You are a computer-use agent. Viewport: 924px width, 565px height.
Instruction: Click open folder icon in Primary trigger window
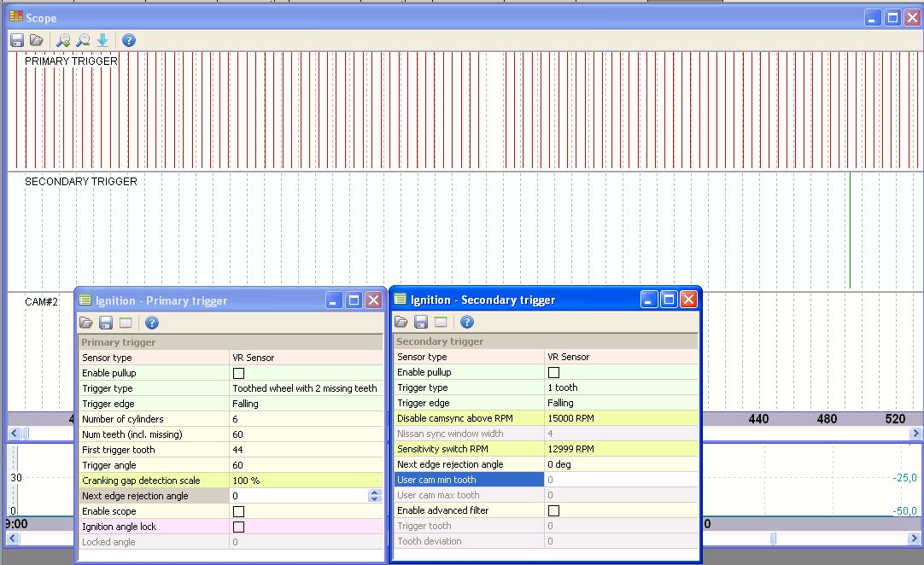[x=86, y=323]
